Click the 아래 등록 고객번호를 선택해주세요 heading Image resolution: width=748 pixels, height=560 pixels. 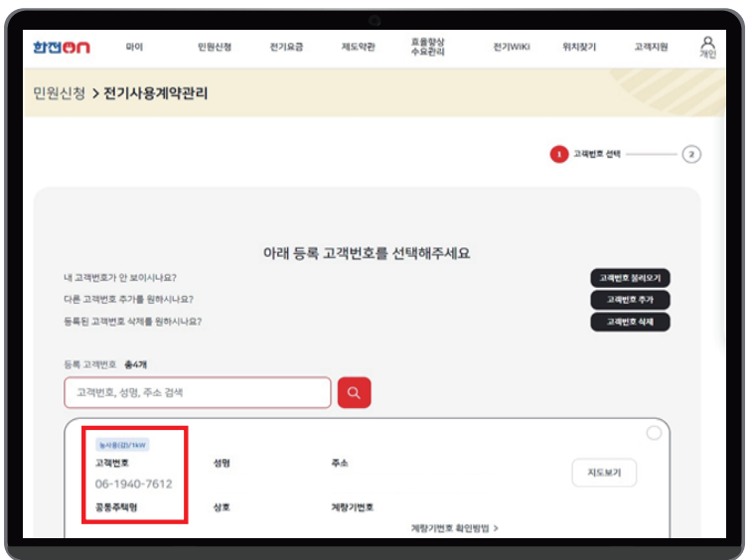click(367, 253)
